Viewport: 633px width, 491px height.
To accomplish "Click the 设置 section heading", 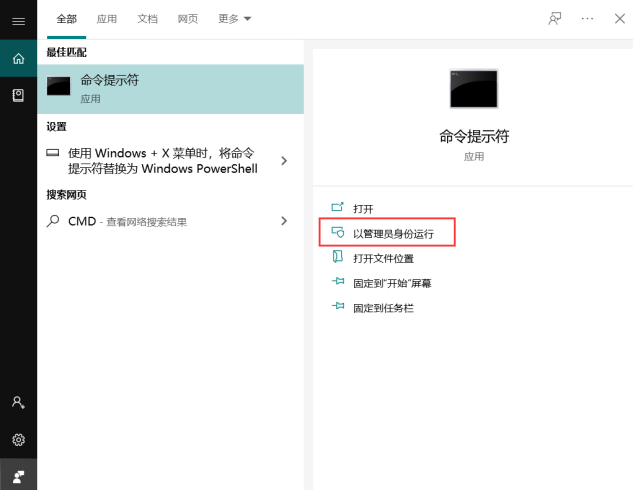I will point(57,127).
